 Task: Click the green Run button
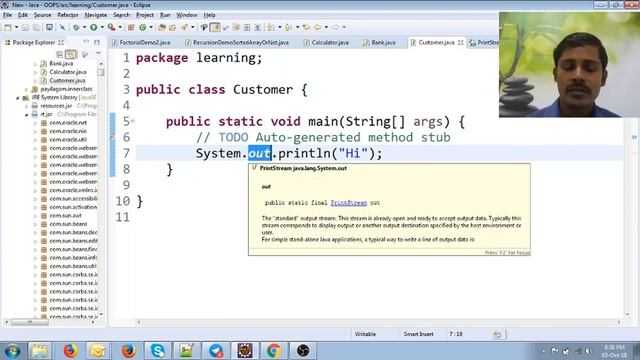point(93,27)
